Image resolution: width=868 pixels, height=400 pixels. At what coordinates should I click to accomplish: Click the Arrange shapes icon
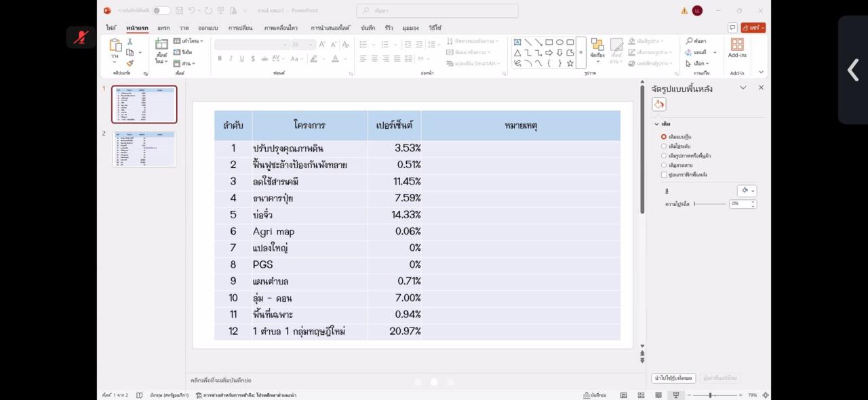coord(597,46)
